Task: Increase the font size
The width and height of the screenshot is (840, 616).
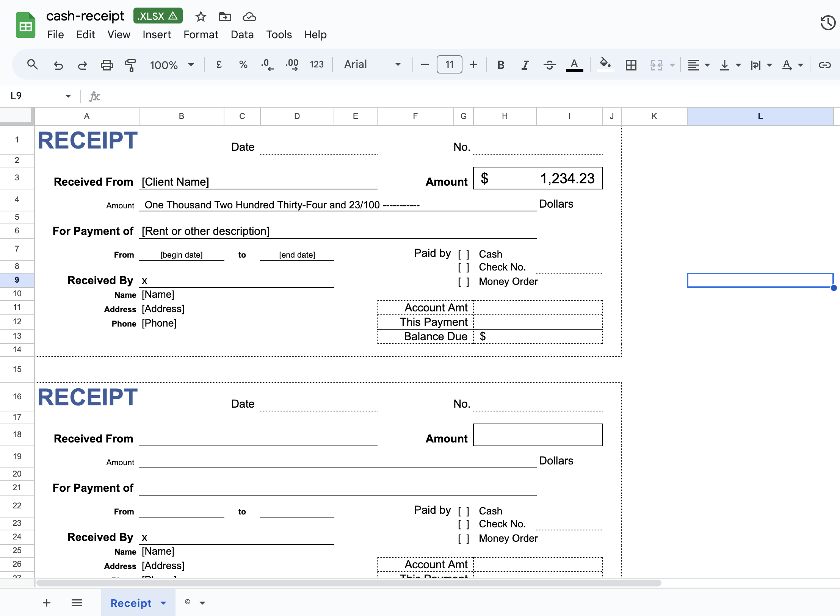Action: point(473,65)
